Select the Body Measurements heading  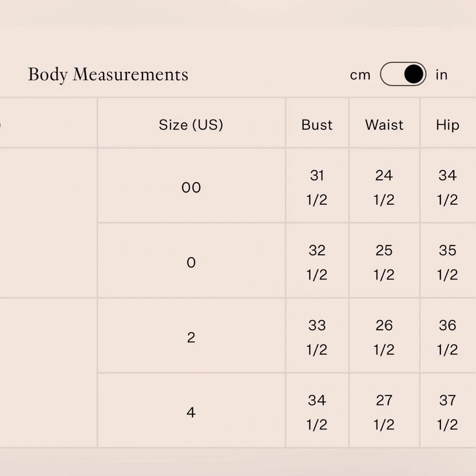coord(108,74)
